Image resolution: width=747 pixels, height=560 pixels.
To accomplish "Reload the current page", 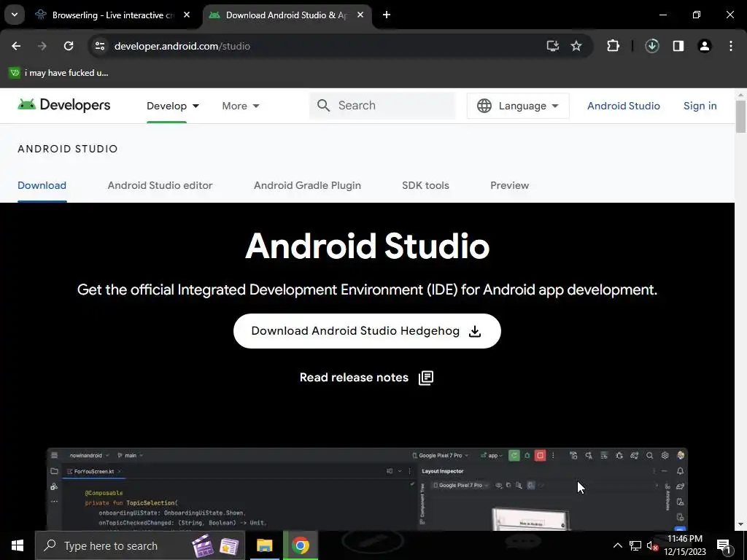I will (69, 46).
